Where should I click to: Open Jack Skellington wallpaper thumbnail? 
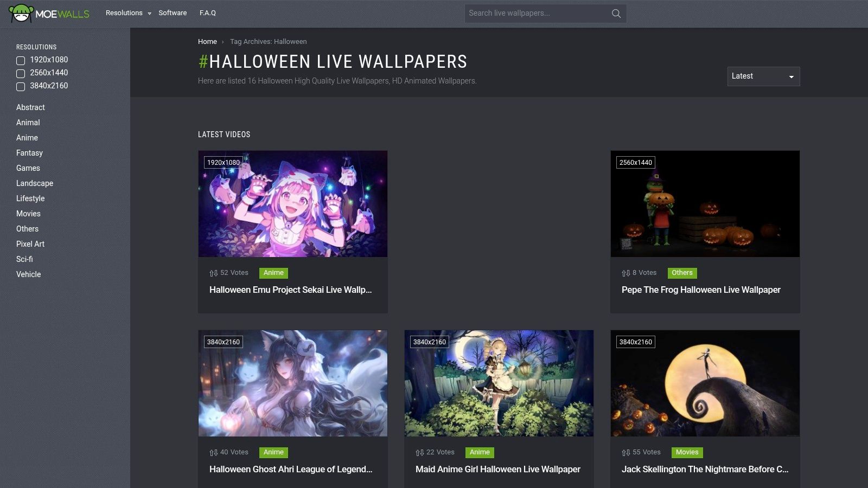[705, 383]
